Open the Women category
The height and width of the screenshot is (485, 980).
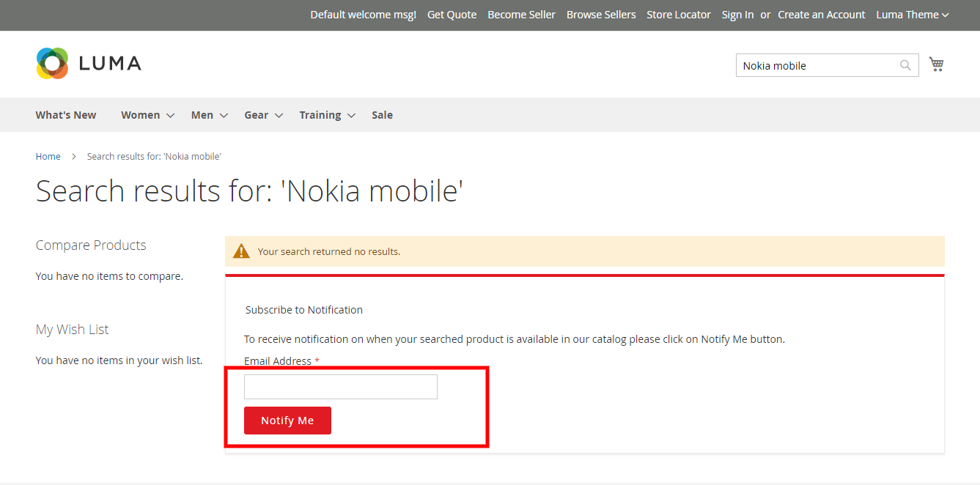tap(141, 115)
